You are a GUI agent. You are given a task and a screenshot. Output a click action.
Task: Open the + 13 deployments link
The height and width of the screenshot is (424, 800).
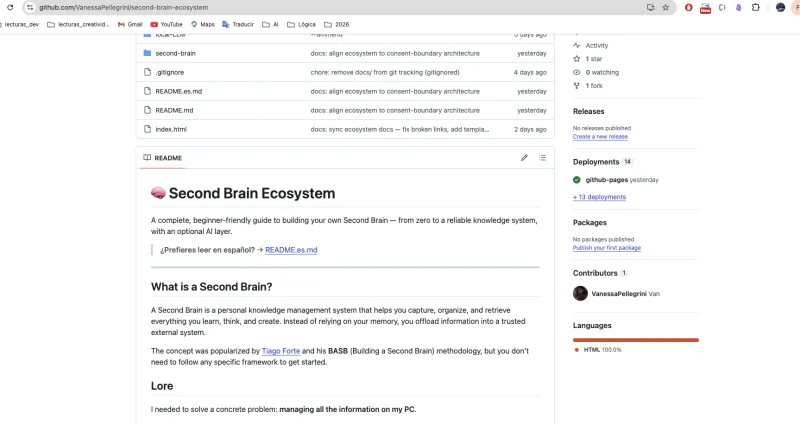(x=599, y=196)
